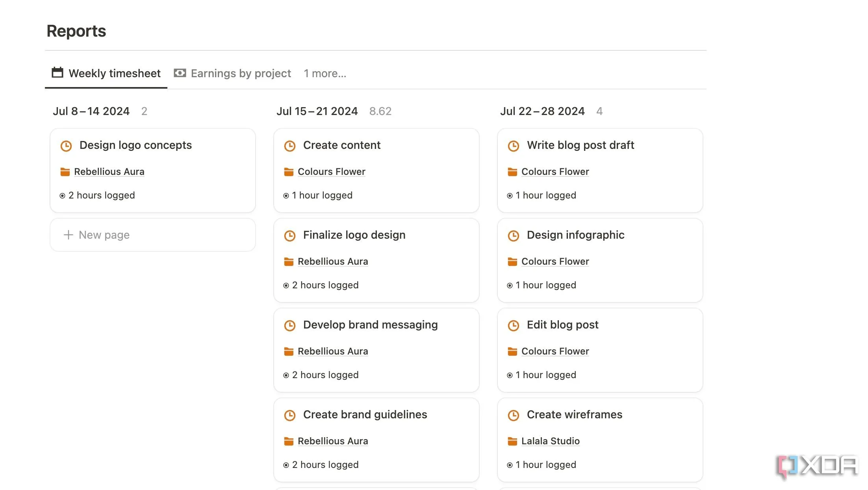Image resolution: width=868 pixels, height=490 pixels.
Task: Click clock icon on Edit blog post card
Action: coord(514,326)
